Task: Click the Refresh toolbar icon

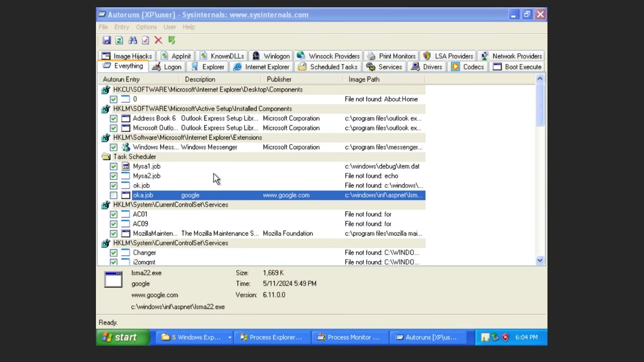Action: (x=119, y=40)
